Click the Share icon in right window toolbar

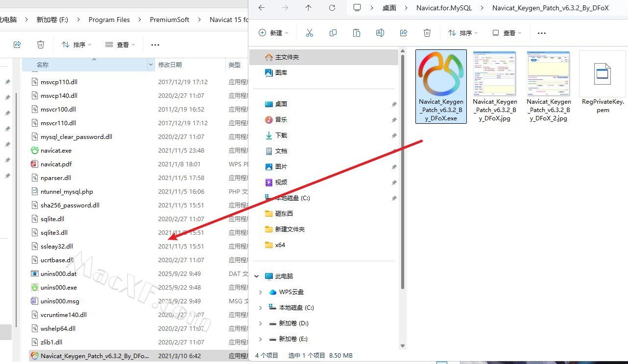tap(404, 33)
